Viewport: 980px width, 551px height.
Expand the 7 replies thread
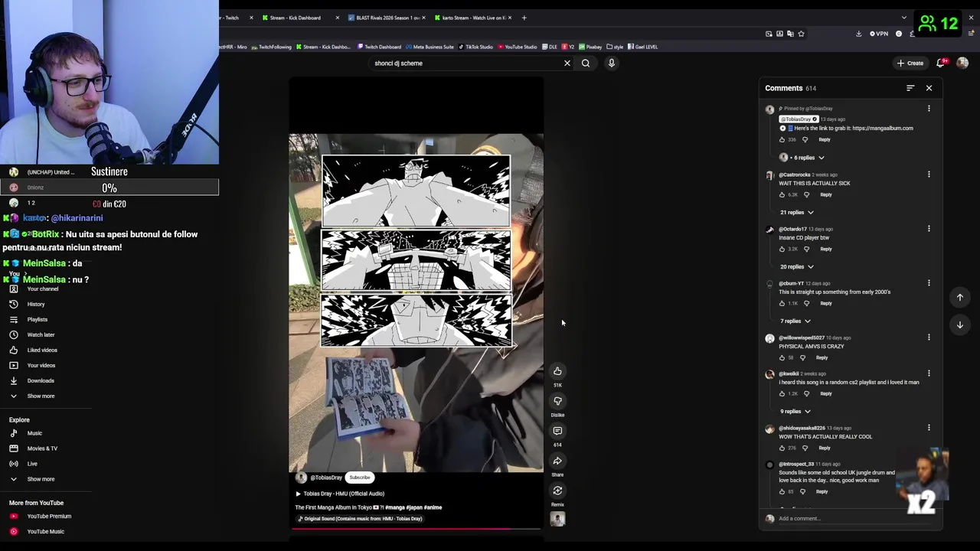click(795, 321)
